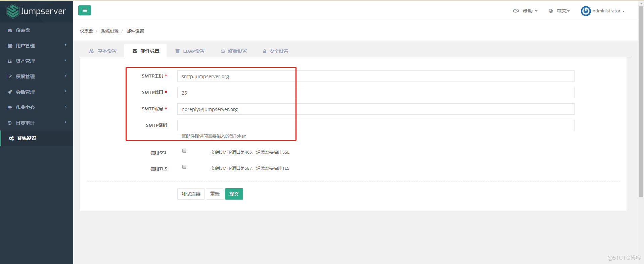Enable the 使用SSL checkbox
This screenshot has height=264, width=644.
coord(184,151)
